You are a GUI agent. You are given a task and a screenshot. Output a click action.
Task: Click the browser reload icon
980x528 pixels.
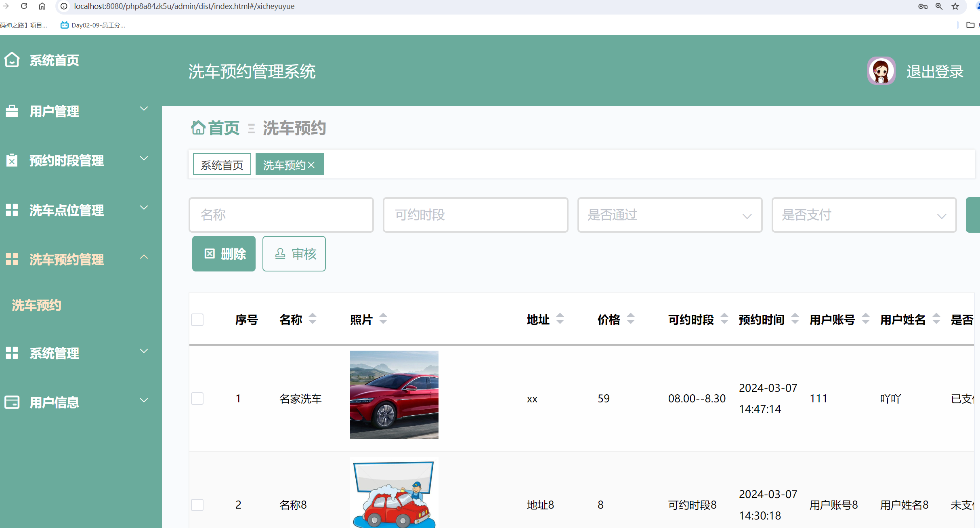click(24, 6)
